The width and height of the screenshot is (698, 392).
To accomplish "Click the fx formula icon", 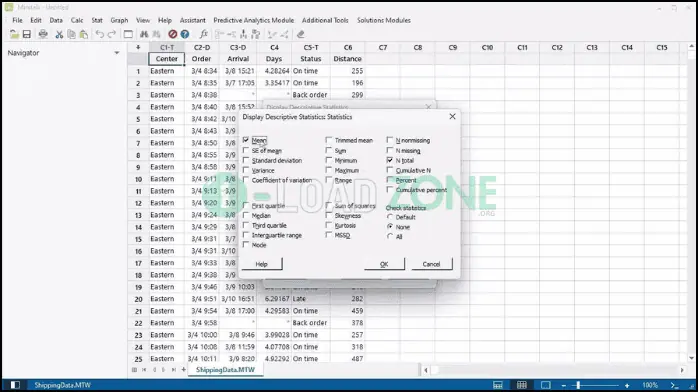I will (203, 34).
